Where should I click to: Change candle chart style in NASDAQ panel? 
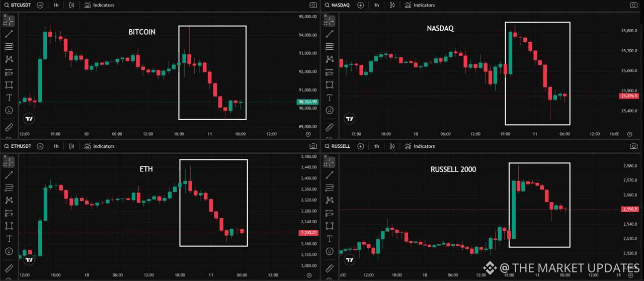click(392, 5)
